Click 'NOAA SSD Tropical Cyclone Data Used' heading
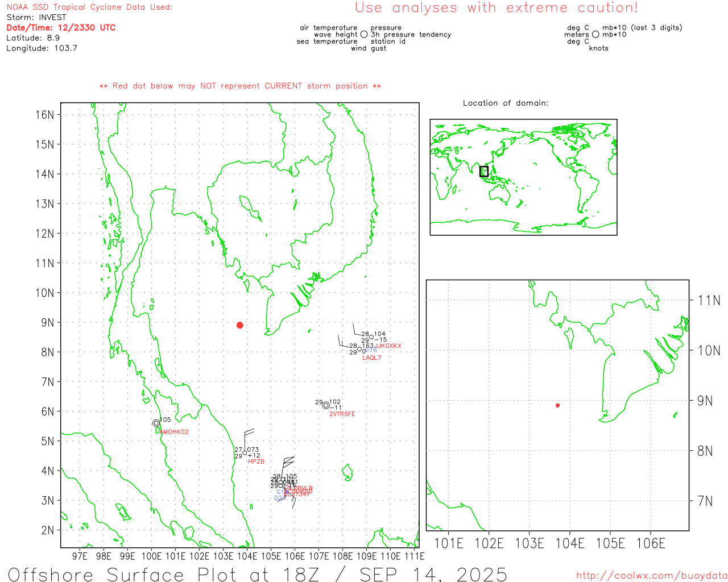 coord(89,7)
